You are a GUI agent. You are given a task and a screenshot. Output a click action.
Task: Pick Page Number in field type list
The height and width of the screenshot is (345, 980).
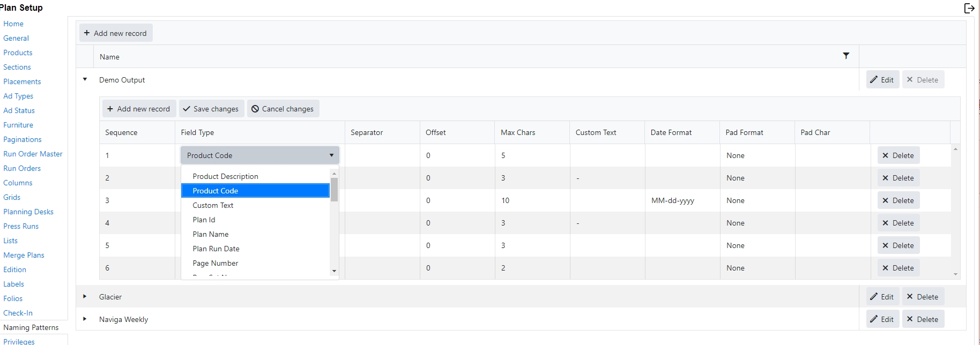coord(215,263)
